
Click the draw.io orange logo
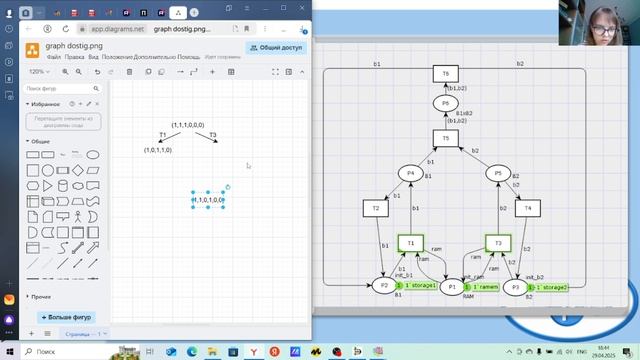click(x=33, y=50)
